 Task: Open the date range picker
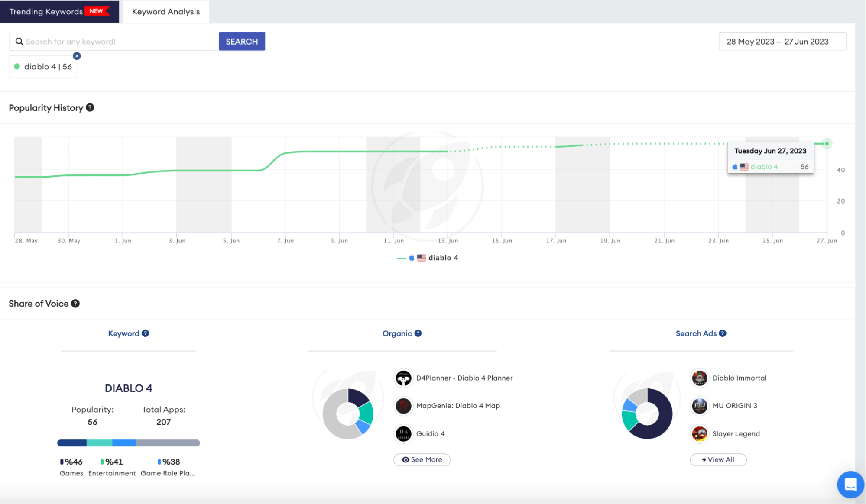(x=782, y=42)
